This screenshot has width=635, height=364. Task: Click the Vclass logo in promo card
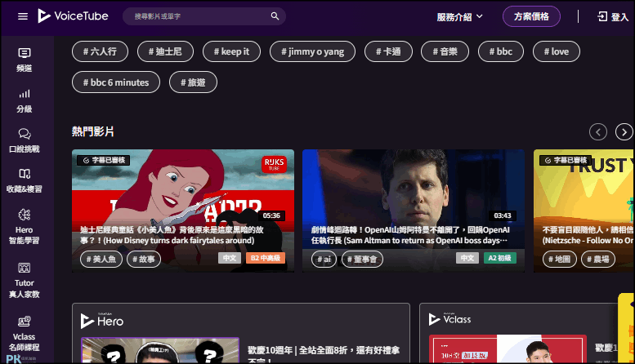[449, 319]
